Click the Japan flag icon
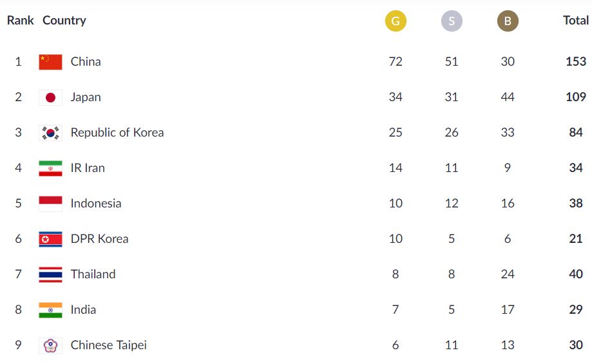Viewport: 592px width, 364px height. tap(51, 97)
